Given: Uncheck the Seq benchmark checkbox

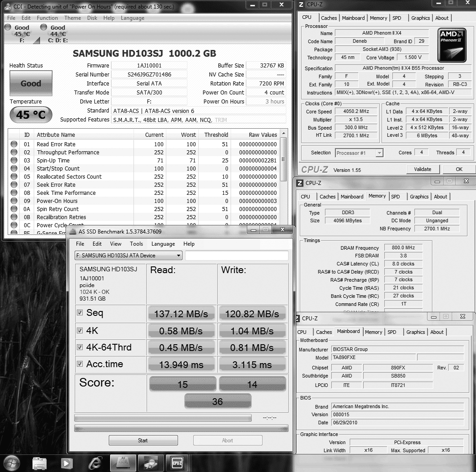Looking at the screenshot, I should tap(80, 312).
